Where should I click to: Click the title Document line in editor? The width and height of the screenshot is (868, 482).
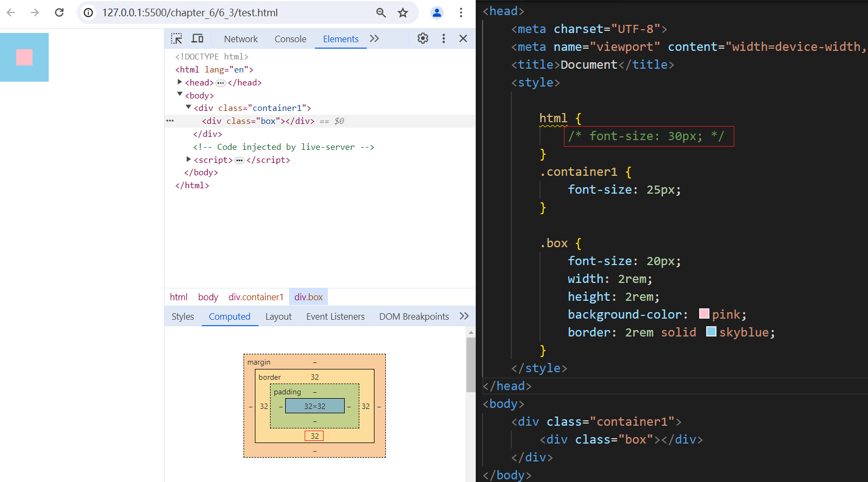593,64
